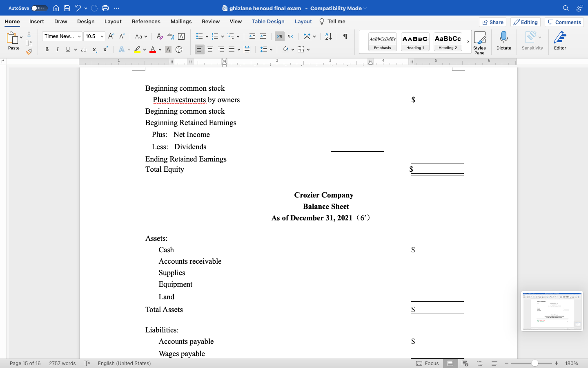Open the References tab
Screen dimensions: 588x368
(146, 21)
